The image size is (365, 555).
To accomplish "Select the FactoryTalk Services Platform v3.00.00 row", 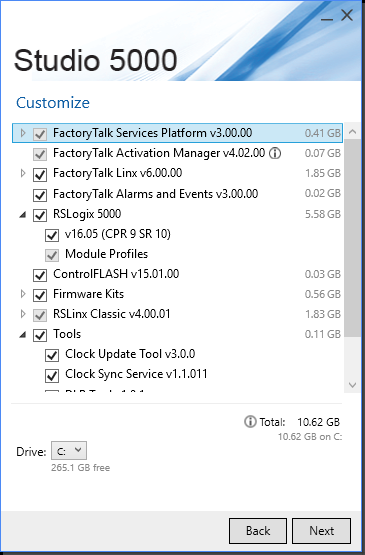I will [x=177, y=133].
